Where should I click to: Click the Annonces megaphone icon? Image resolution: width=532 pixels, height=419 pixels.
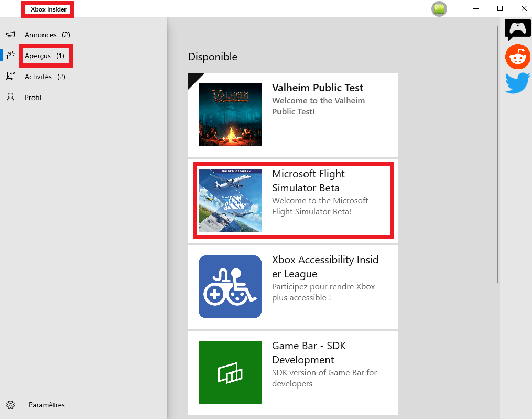(10, 34)
